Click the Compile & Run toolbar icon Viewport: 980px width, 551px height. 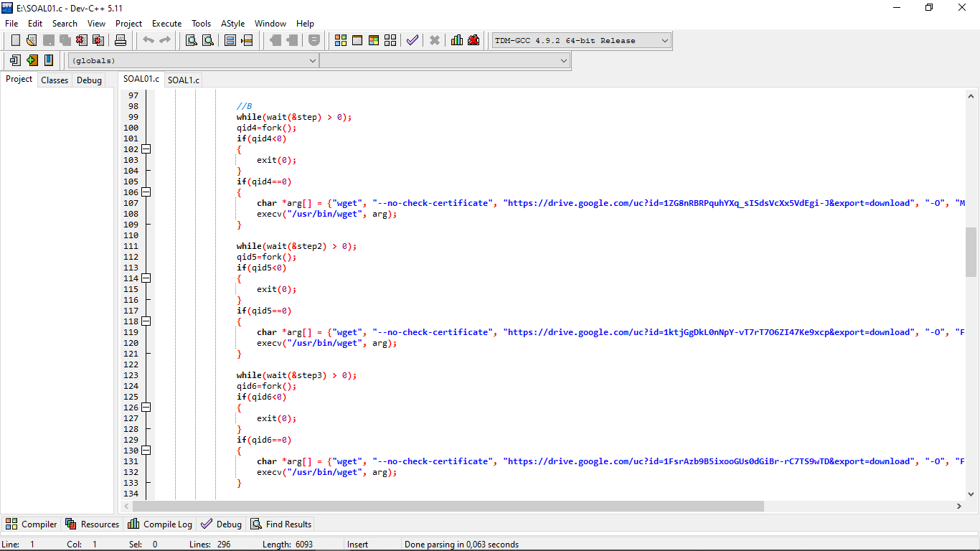pyautogui.click(x=374, y=40)
